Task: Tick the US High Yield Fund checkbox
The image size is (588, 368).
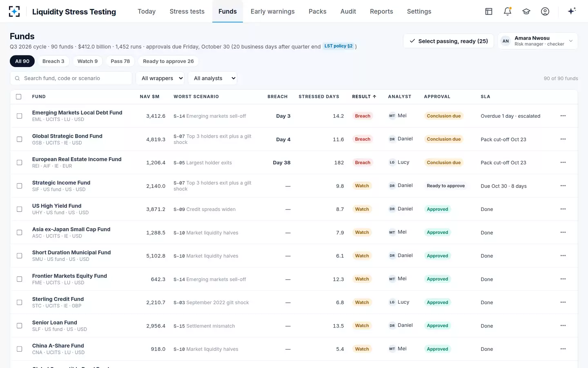Action: [19, 209]
